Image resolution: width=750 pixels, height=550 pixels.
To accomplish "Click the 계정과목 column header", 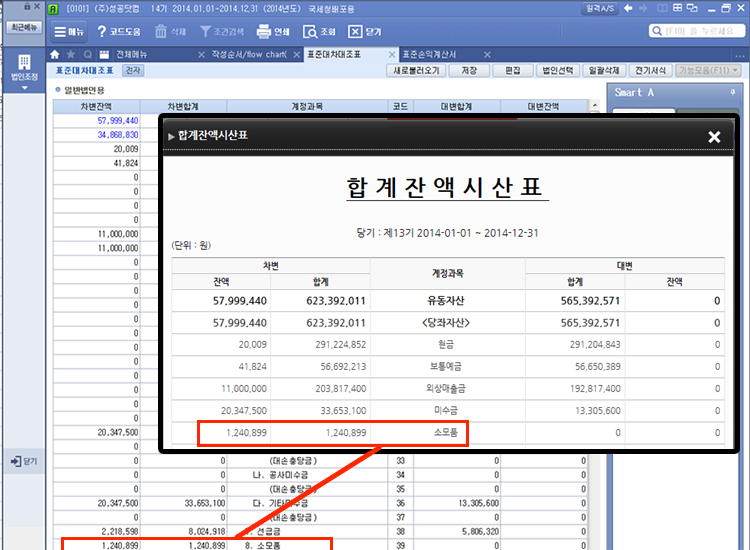I will [x=307, y=106].
